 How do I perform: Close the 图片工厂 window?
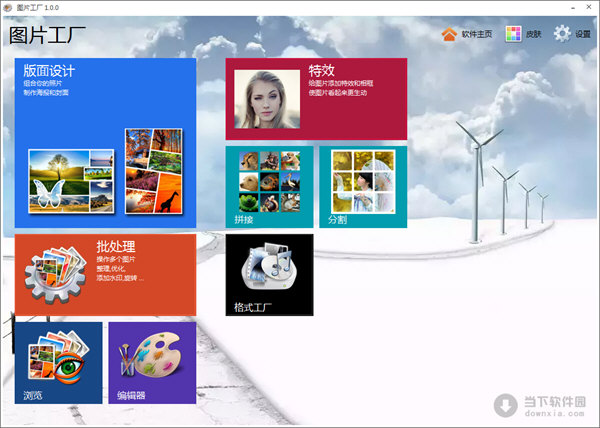[x=589, y=7]
